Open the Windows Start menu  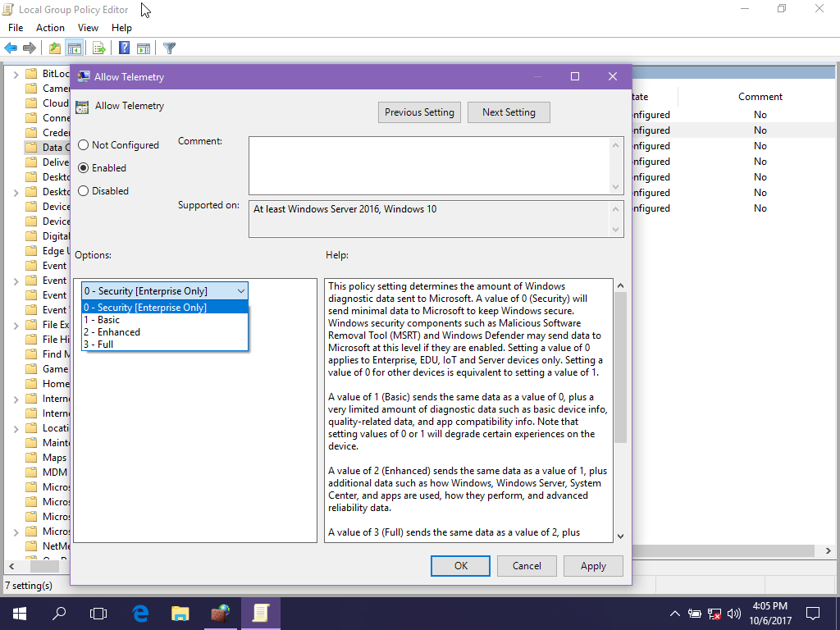[20, 614]
